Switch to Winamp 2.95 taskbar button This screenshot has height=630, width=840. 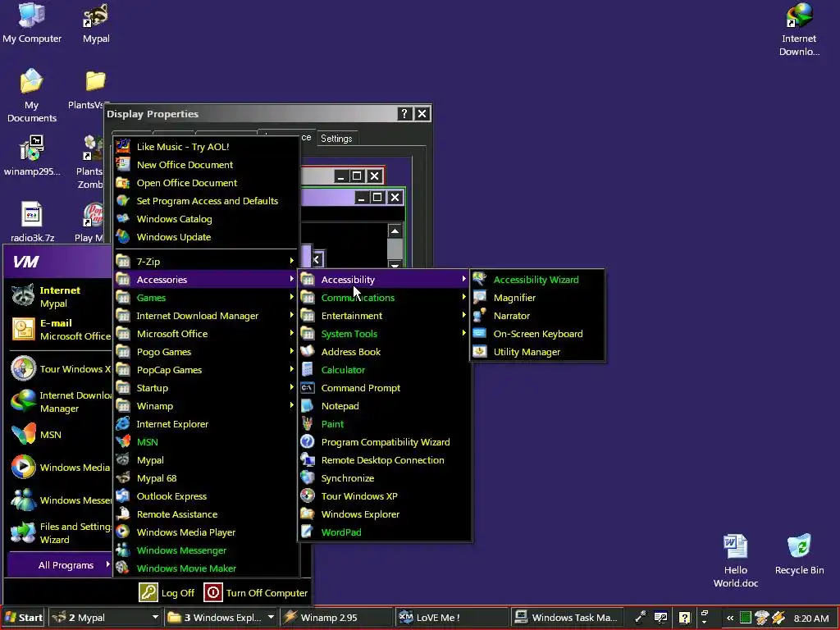coord(336,617)
